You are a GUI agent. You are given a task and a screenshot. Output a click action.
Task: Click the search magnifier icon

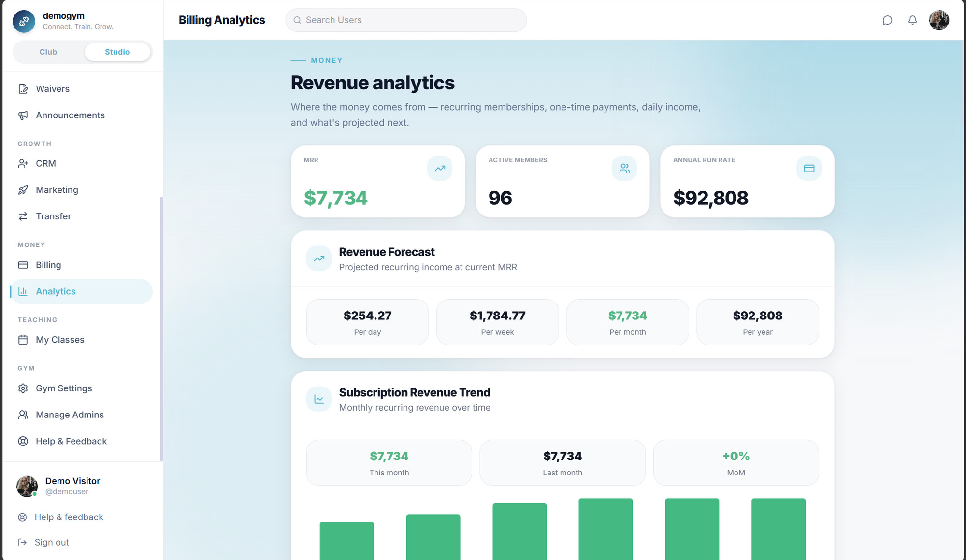pyautogui.click(x=297, y=20)
